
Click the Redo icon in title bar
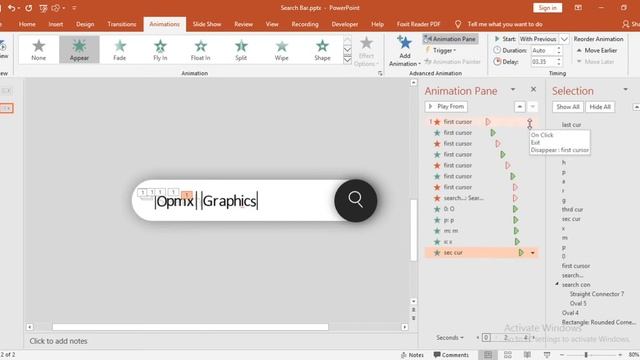pyautogui.click(x=29, y=8)
